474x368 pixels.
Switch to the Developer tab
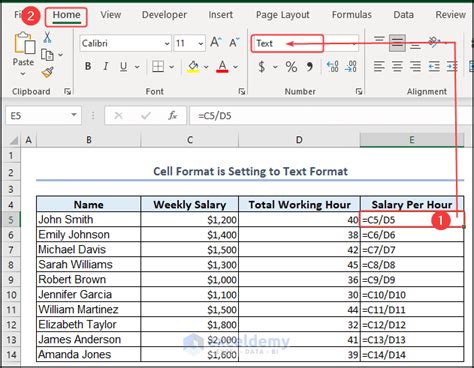[164, 15]
